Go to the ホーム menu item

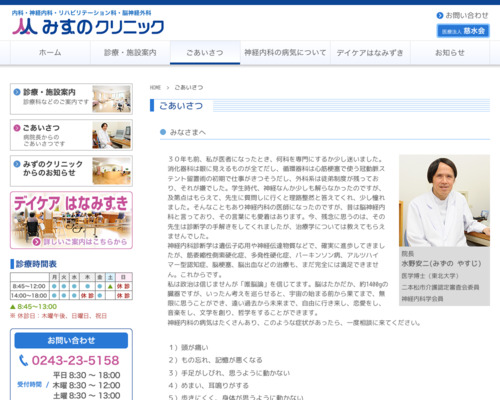click(50, 53)
